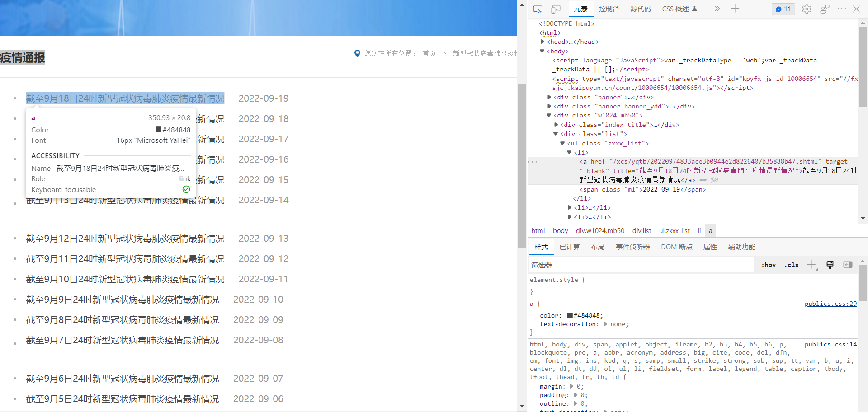
Task: Click the ellipsis beside the selected DOM node
Action: click(533, 162)
